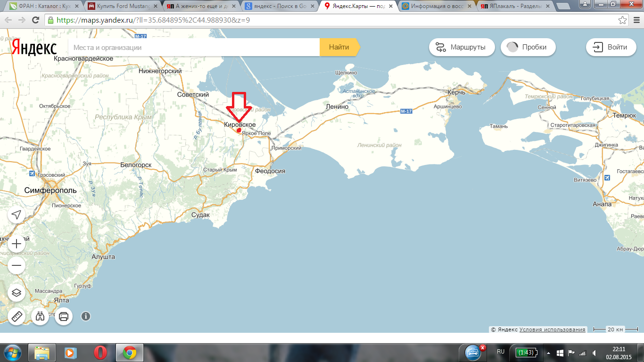
Task: Bookmark the page with the star icon
Action: pos(622,20)
